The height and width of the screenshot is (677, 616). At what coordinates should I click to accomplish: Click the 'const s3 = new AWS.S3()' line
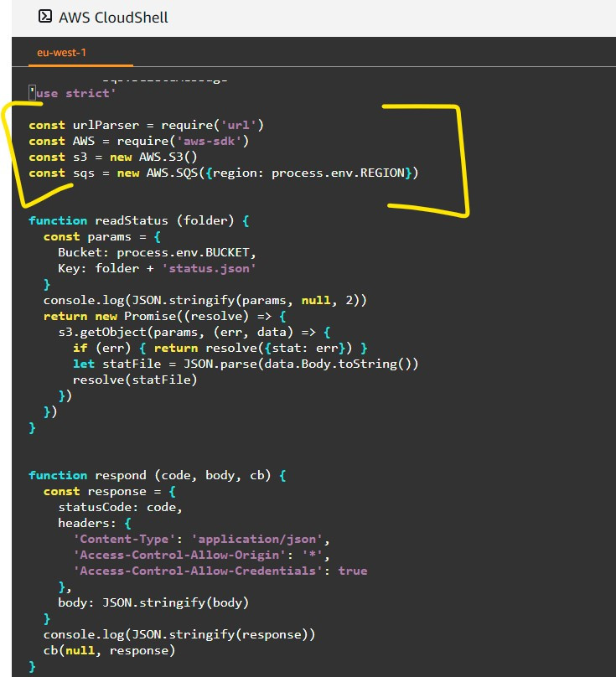(113, 158)
